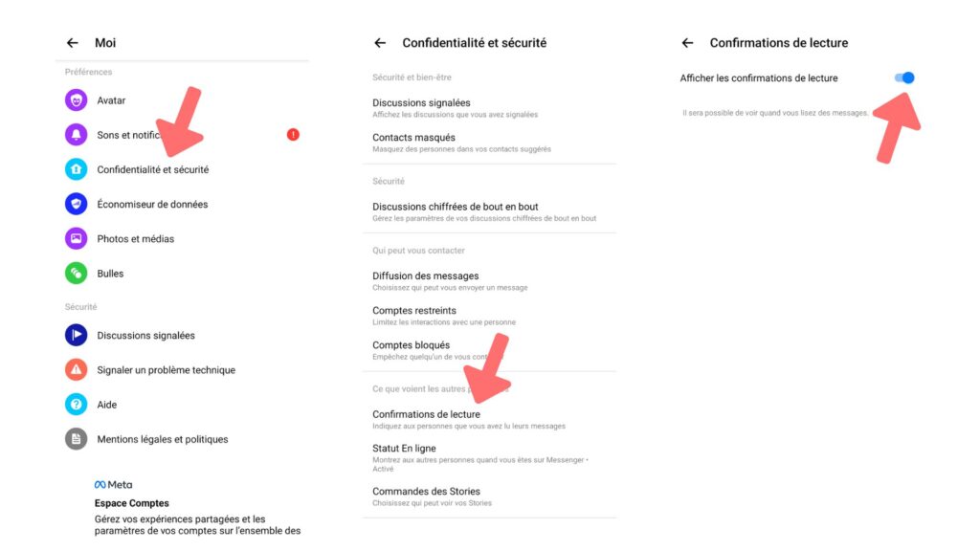
Task: Click the Discussions signalées flag icon
Action: 77,335
